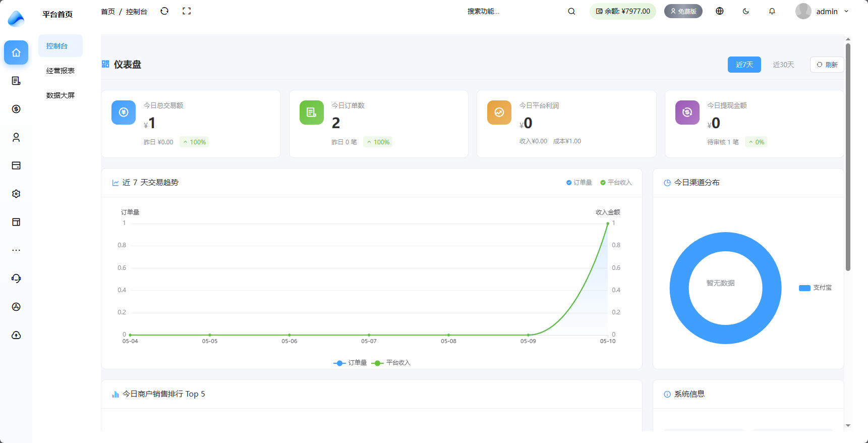Toggle dark mode with the moon icon
The width and height of the screenshot is (868, 443).
pos(746,11)
